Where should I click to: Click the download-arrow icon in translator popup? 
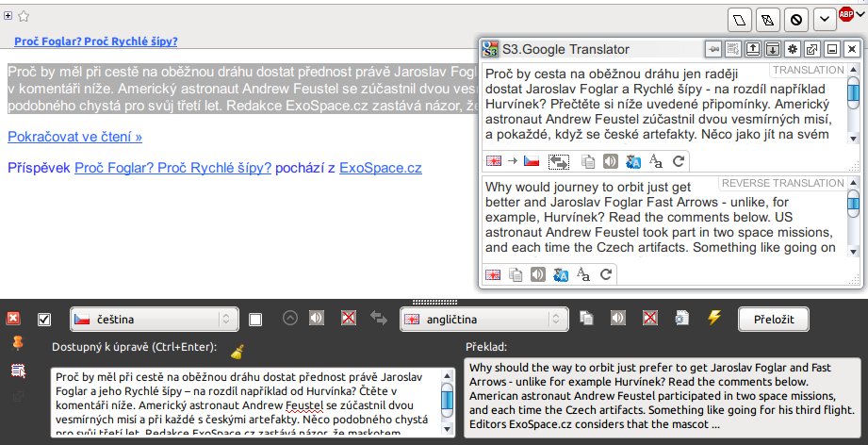pos(772,49)
